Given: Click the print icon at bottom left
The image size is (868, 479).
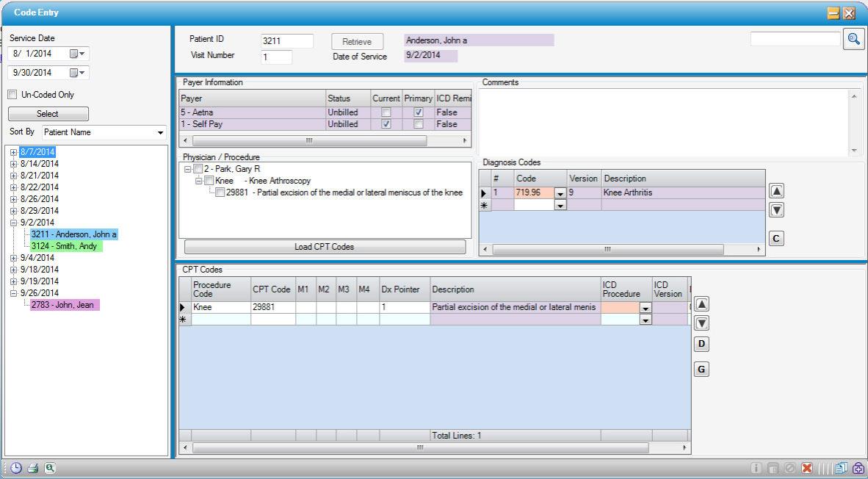Looking at the screenshot, I should [x=31, y=467].
